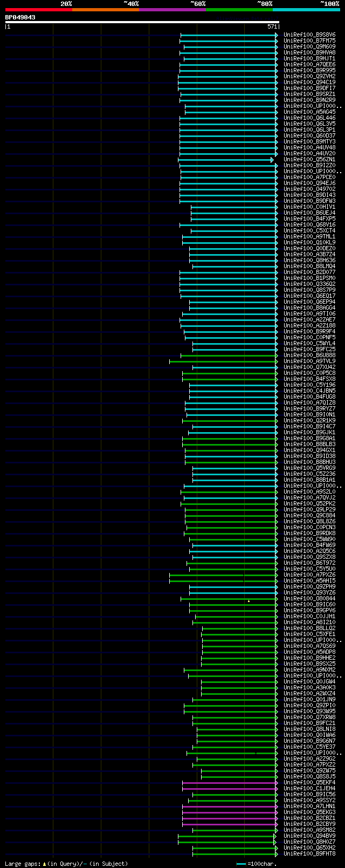Click UniRef100_A7LHN1 label
The width and height of the screenshot is (345, 868).
(309, 806)
